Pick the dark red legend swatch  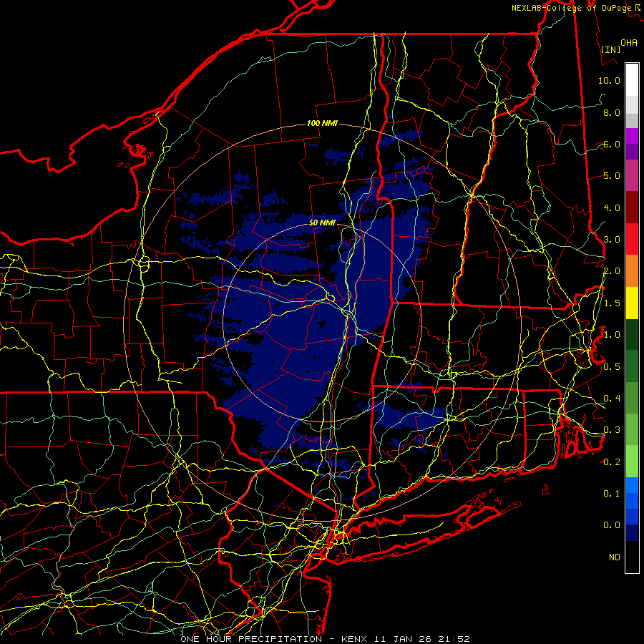(632, 208)
